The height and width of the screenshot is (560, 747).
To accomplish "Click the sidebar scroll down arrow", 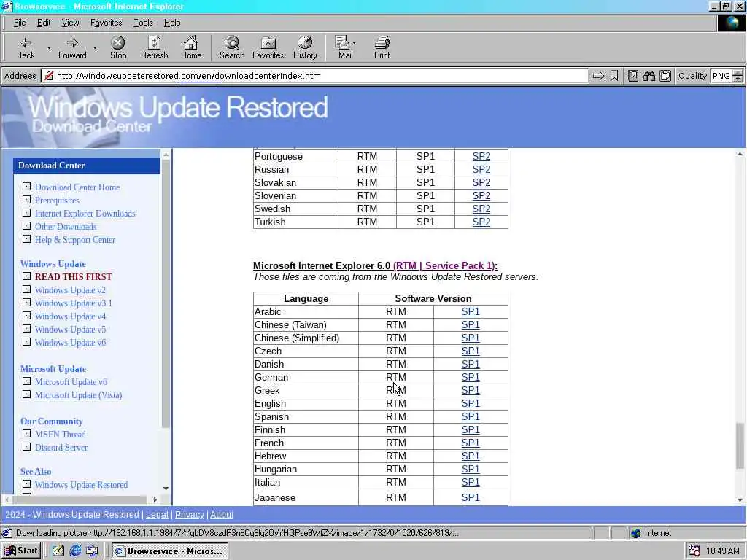I will [x=166, y=488].
